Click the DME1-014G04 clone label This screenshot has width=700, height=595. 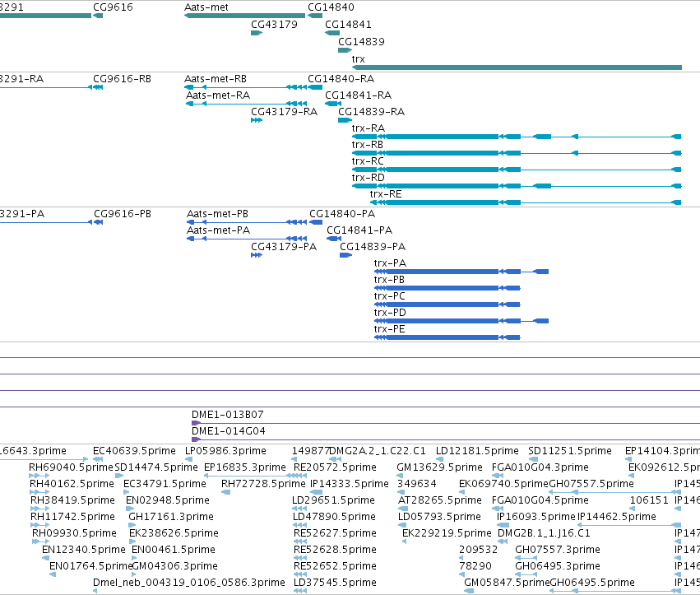229,431
